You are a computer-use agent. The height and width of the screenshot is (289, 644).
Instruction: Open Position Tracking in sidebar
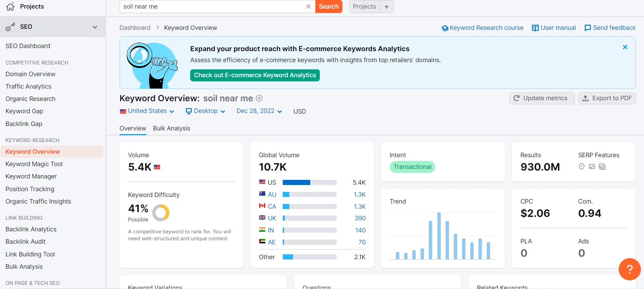[x=30, y=189]
